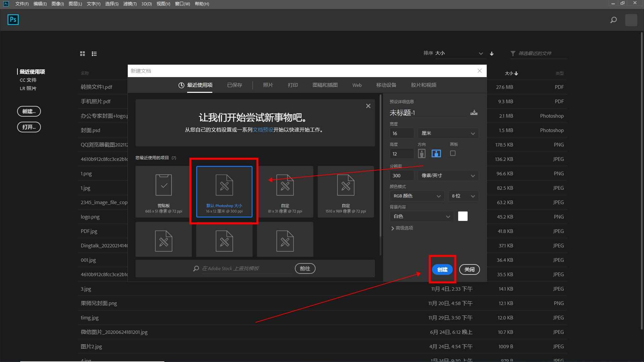Select the 照片 tab
The image size is (644, 362).
pos(268,85)
